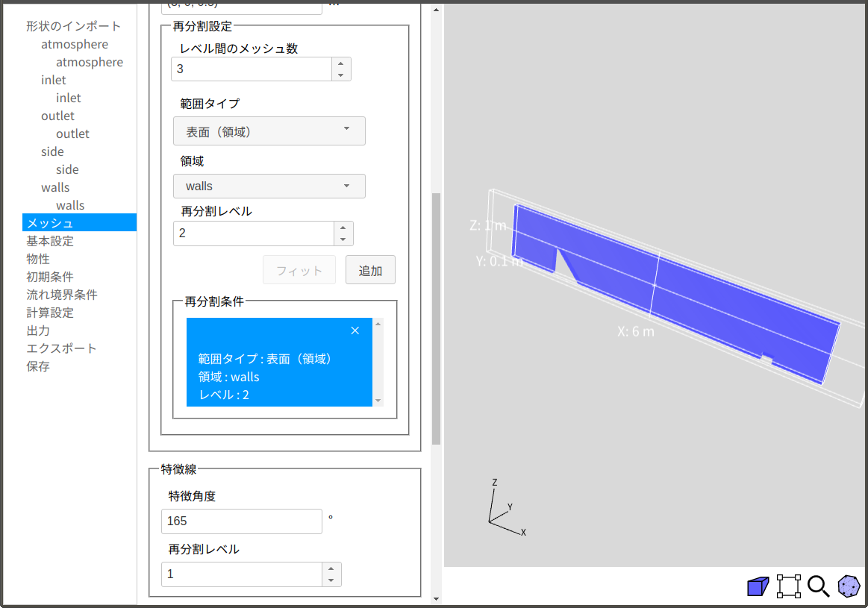Click the フィット button
This screenshot has width=868, height=608.
pos(299,270)
